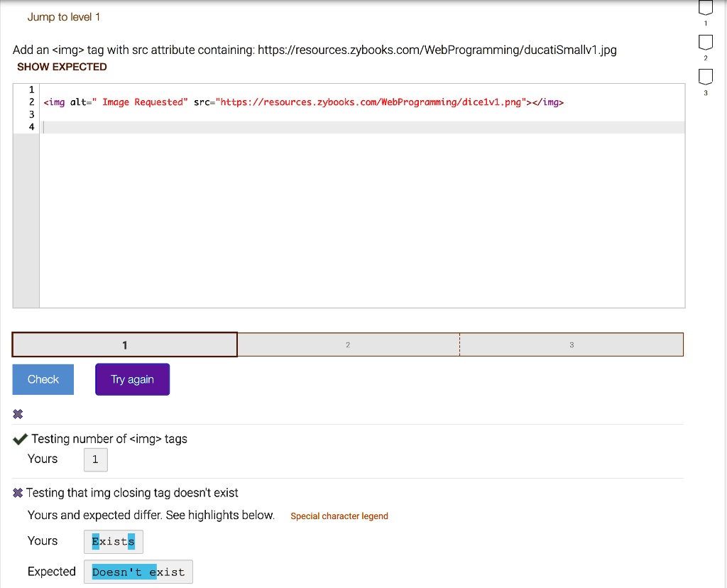727x588 pixels.
Task: Click the X icon beside closing tag test
Action: point(18,493)
